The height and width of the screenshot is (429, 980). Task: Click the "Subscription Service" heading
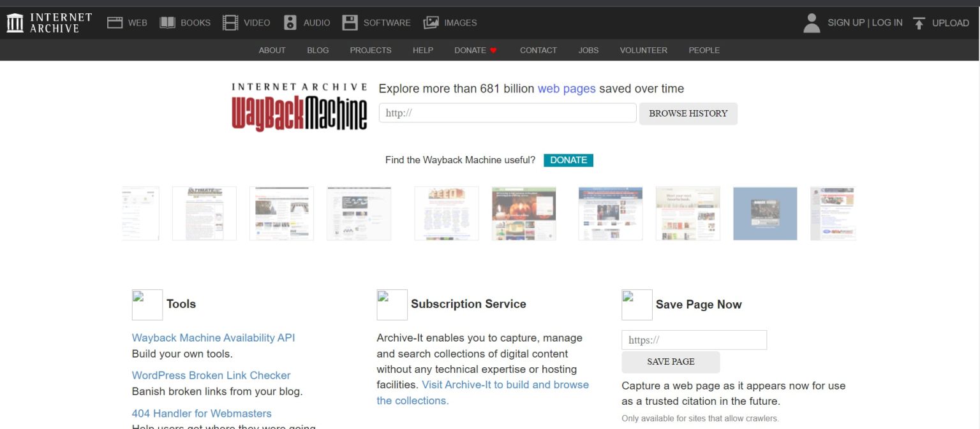468,304
